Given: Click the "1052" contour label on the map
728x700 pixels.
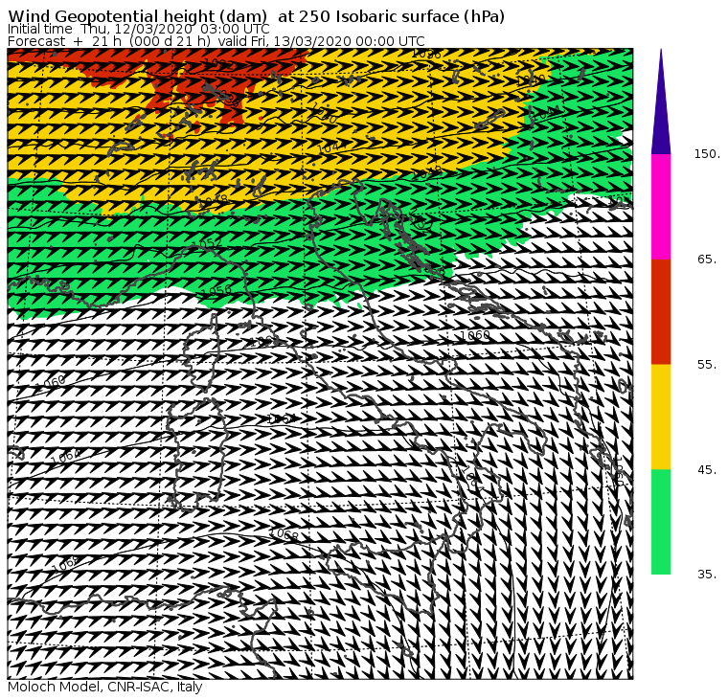Looking at the screenshot, I should (x=207, y=243).
